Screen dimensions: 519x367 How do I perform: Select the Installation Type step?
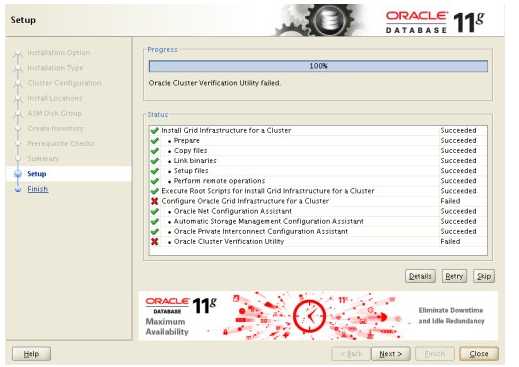pyautogui.click(x=55, y=68)
